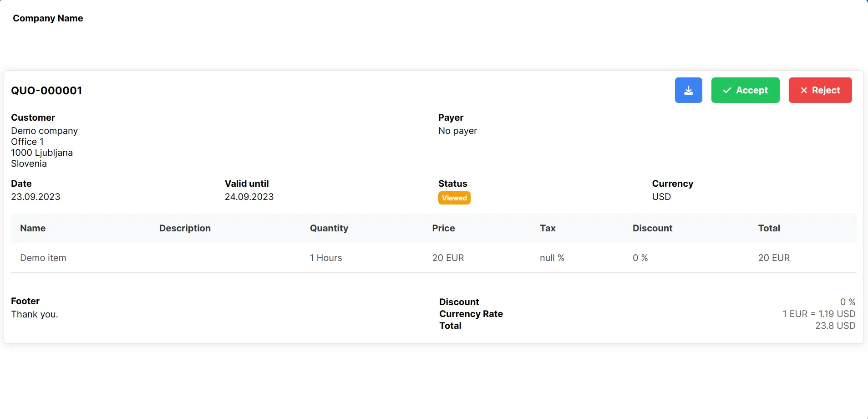Select the Tax column header

tap(548, 228)
